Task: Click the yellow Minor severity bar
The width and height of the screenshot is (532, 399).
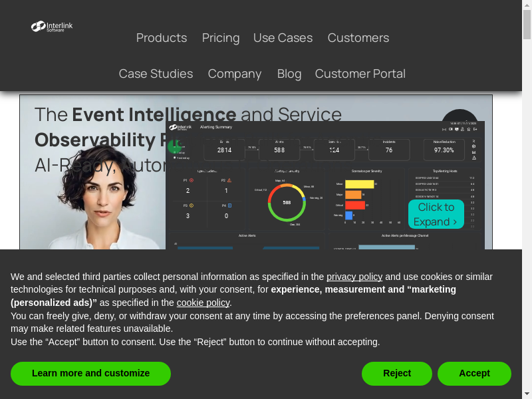Action: click(359, 184)
